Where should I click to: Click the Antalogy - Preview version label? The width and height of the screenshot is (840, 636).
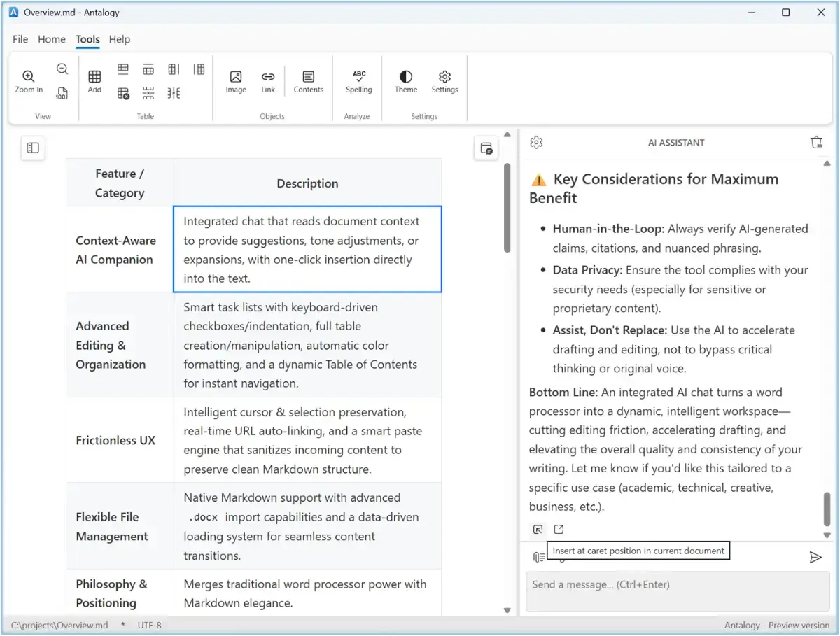point(776,625)
